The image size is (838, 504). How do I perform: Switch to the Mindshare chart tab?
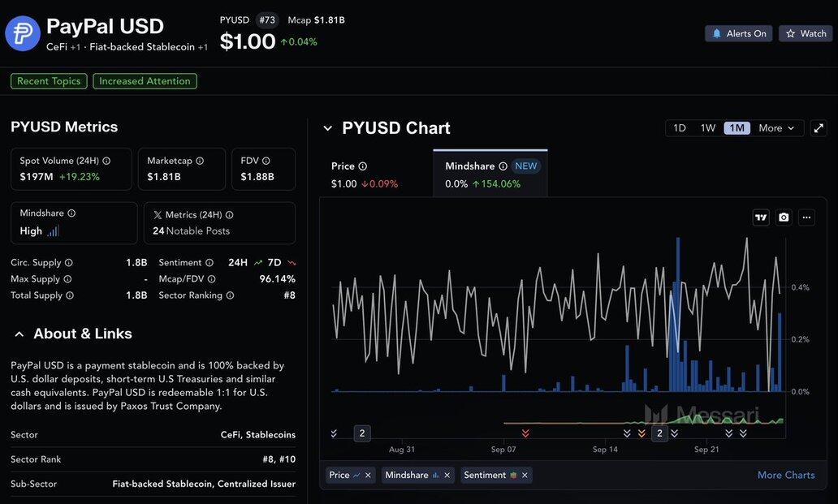[490, 174]
